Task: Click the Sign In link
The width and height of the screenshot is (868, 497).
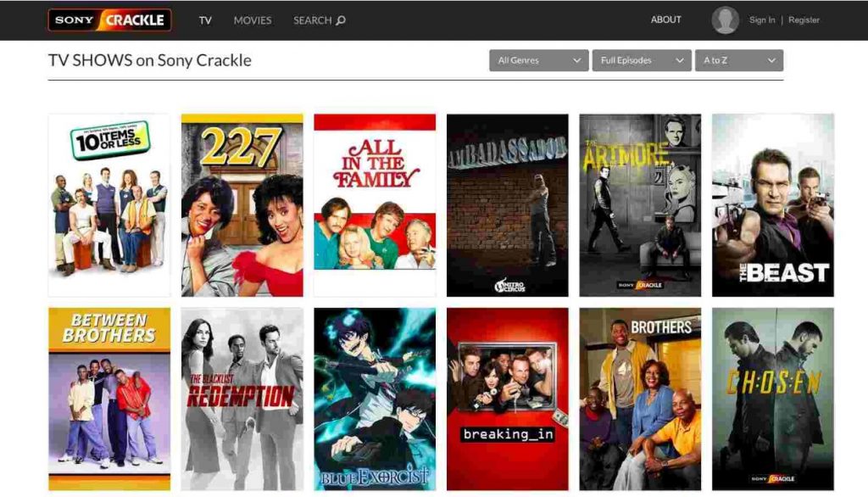Action: coord(762,20)
